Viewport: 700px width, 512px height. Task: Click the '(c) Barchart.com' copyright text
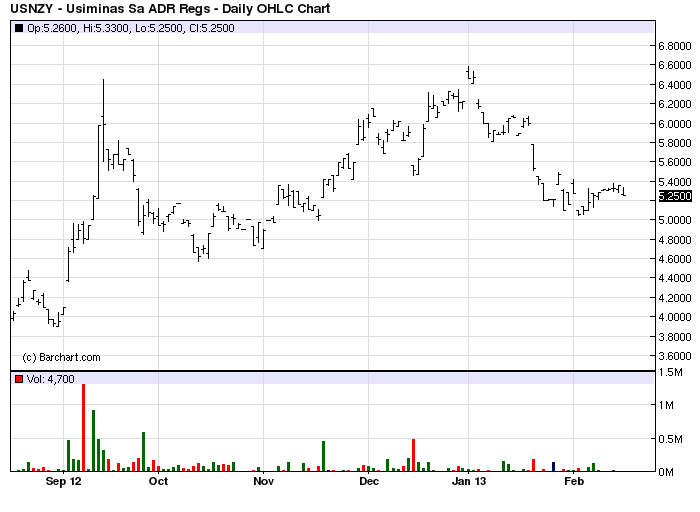[61, 357]
